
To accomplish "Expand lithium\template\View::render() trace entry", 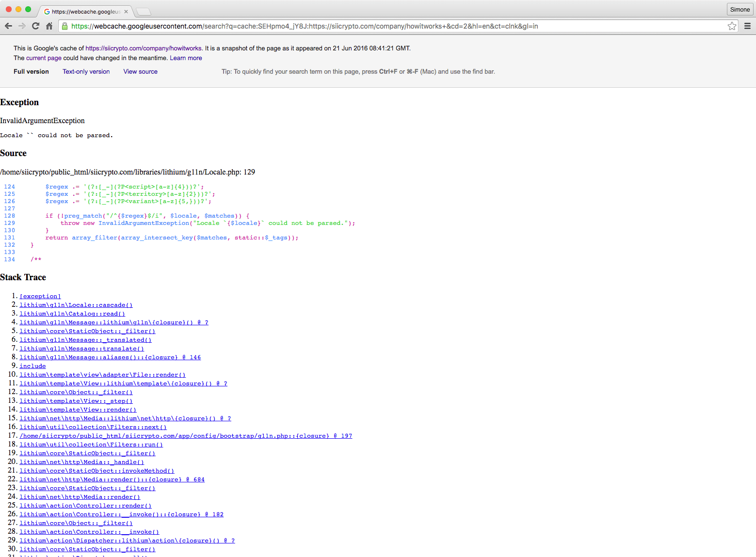I will click(x=78, y=410).
